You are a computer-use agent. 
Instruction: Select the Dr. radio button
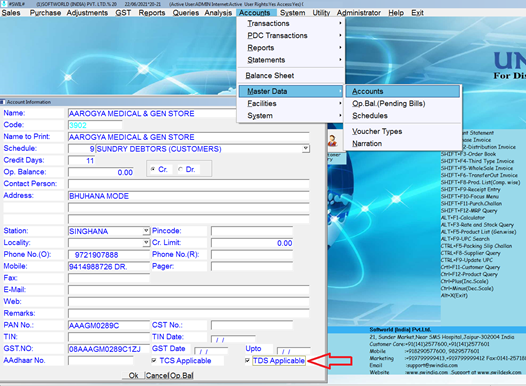tap(180, 169)
